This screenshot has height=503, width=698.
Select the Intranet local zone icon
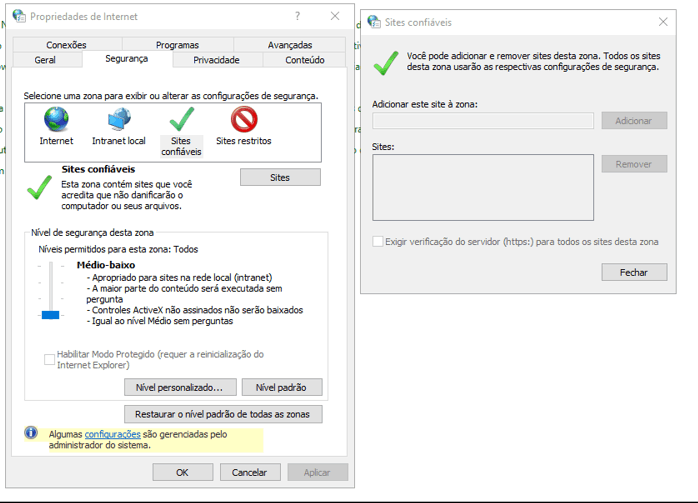point(119,119)
